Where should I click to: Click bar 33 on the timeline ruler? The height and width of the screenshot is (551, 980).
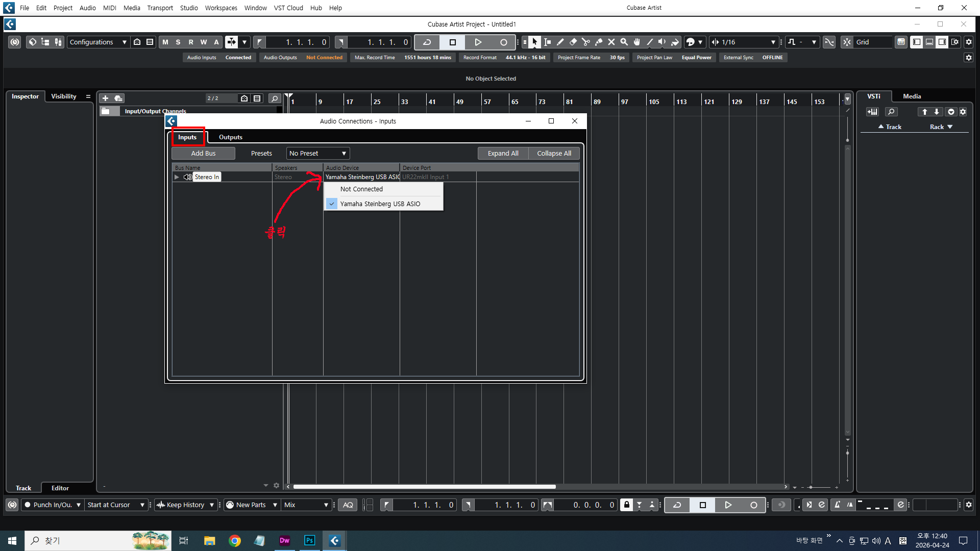click(404, 101)
